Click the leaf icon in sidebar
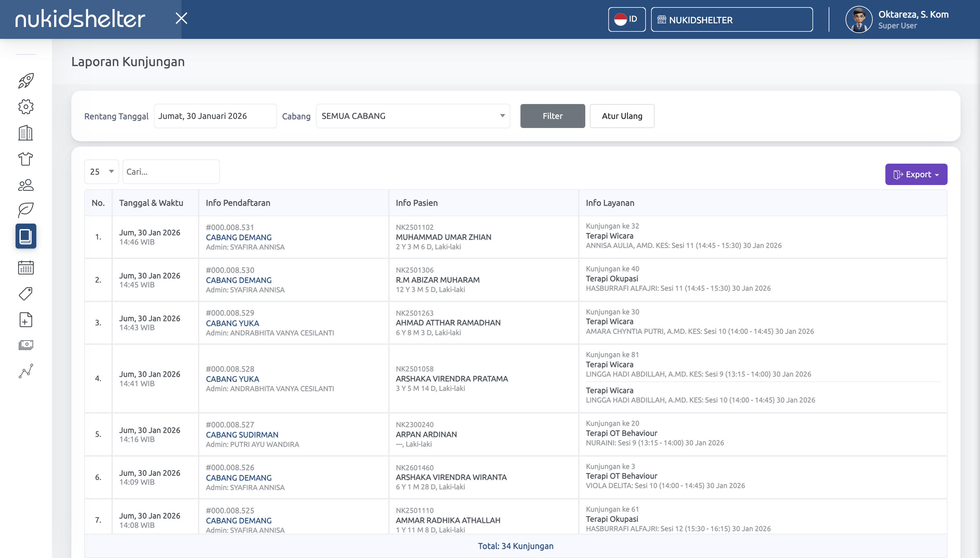The image size is (980, 558). [x=26, y=210]
